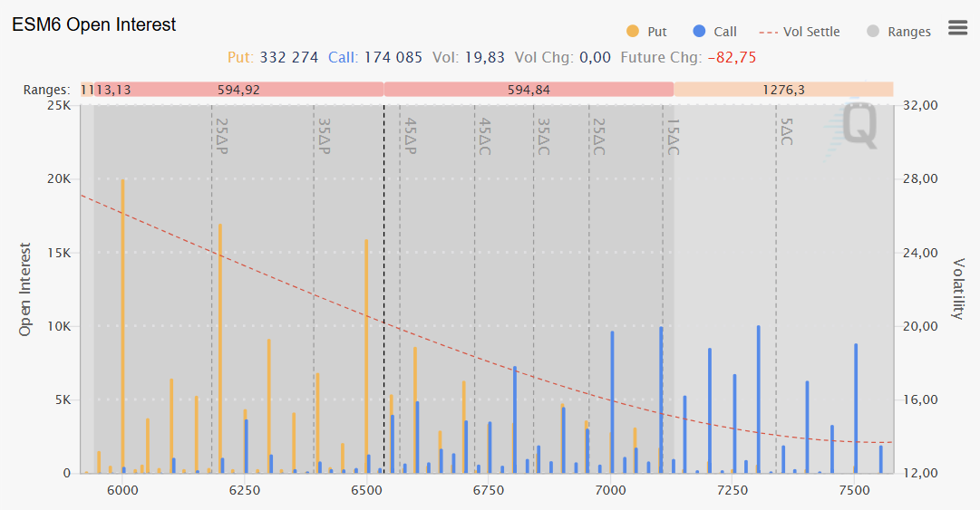Click the call bar at strike 7500
The image size is (980, 510).
tap(855, 408)
